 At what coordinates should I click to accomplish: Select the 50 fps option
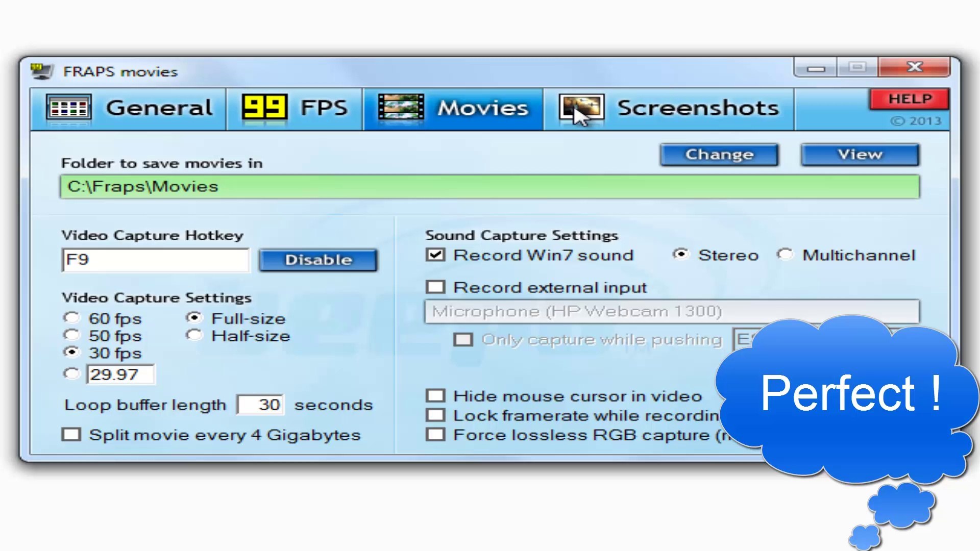(x=72, y=335)
